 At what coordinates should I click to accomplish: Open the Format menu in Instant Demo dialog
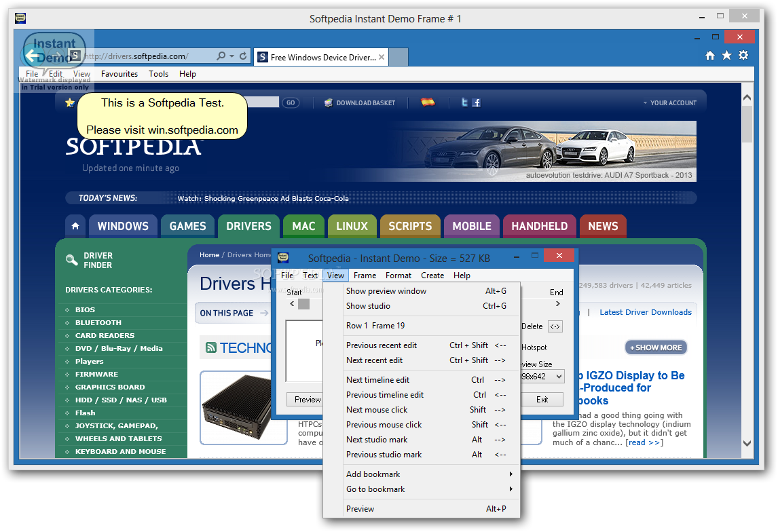pos(399,275)
